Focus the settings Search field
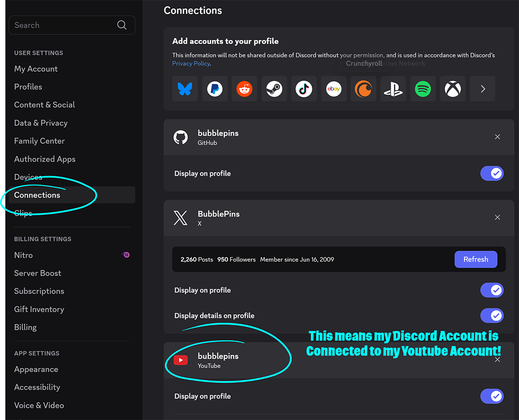This screenshot has width=519, height=420. click(x=72, y=25)
